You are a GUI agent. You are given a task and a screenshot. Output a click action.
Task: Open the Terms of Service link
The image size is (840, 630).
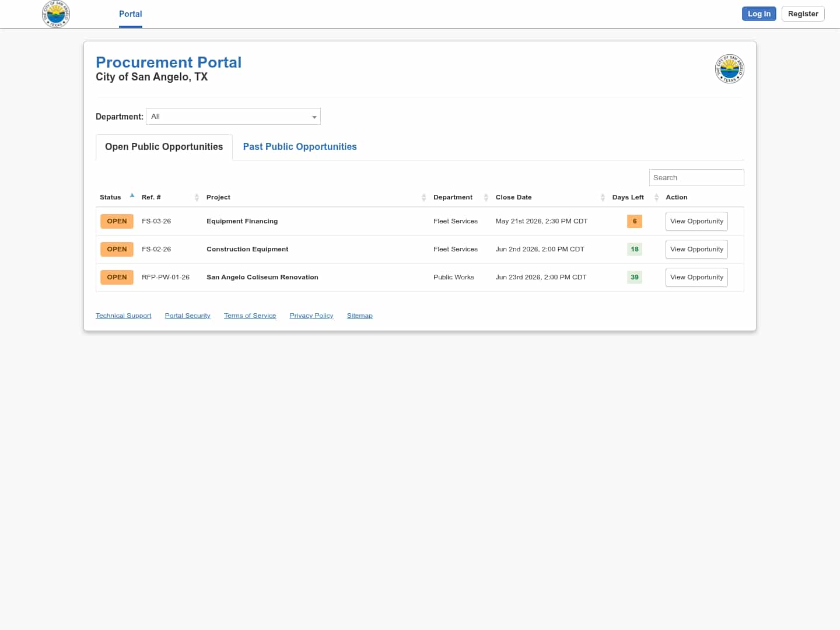[250, 316]
